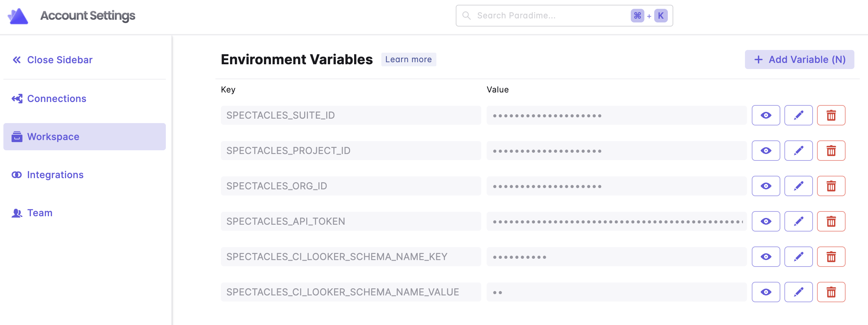Edit the SPECTACLES_SUITE_ID variable

(798, 115)
